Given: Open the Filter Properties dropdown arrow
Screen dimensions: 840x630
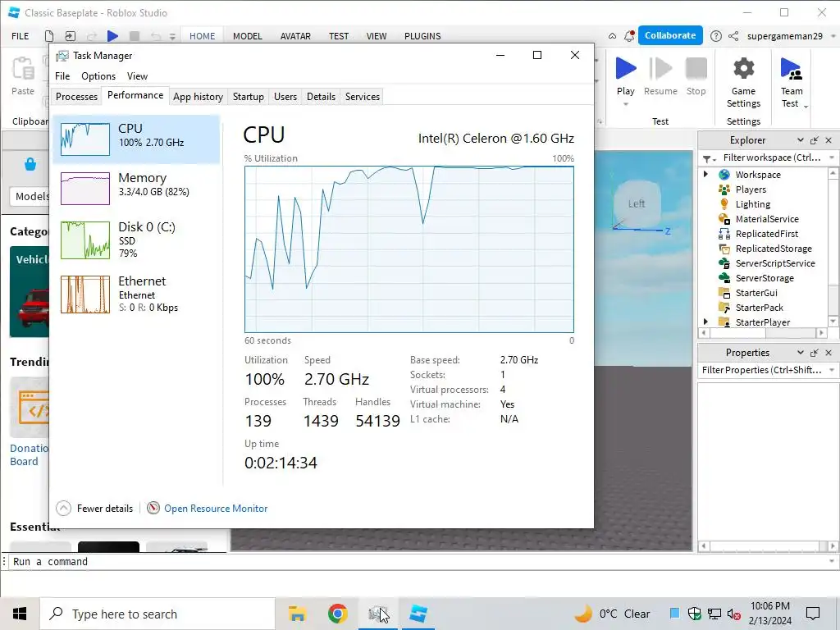Looking at the screenshot, I should point(832,370).
